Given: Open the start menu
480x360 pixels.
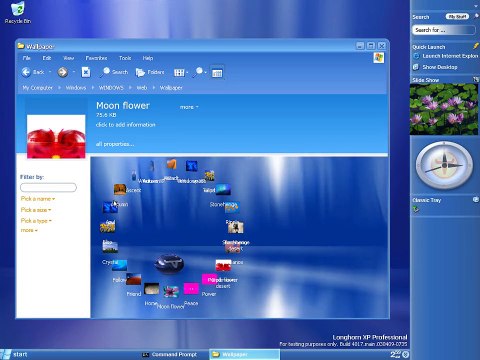Looking at the screenshot, I should click(x=14, y=354).
